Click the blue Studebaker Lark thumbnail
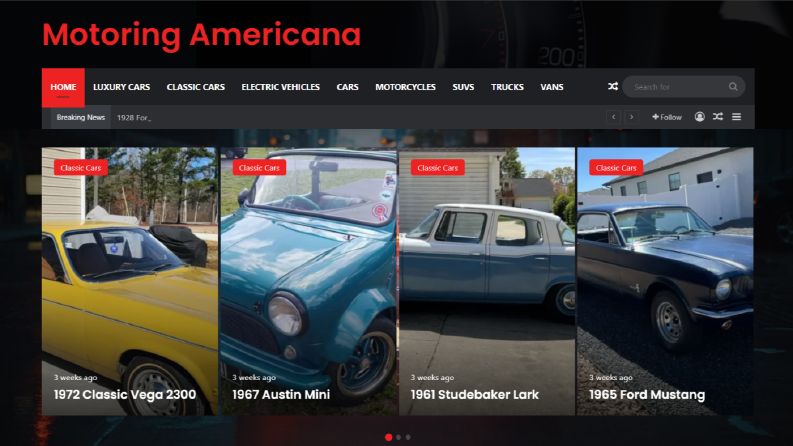The image size is (793, 446). pyautogui.click(x=487, y=281)
